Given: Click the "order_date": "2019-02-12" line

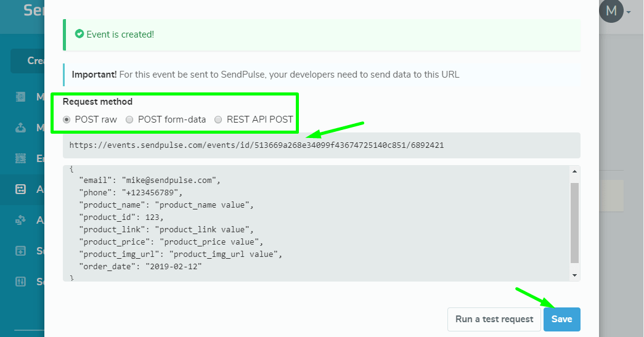Looking at the screenshot, I should point(141,266).
